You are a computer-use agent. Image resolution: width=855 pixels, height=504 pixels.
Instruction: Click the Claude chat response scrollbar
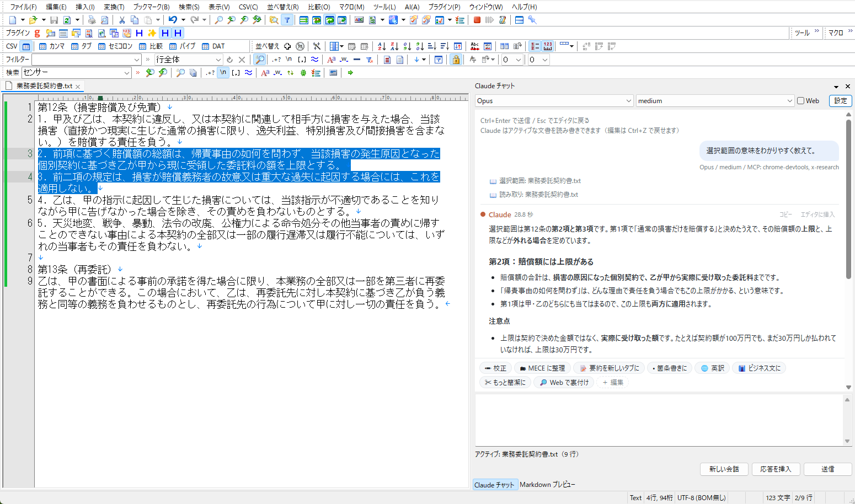848,199
